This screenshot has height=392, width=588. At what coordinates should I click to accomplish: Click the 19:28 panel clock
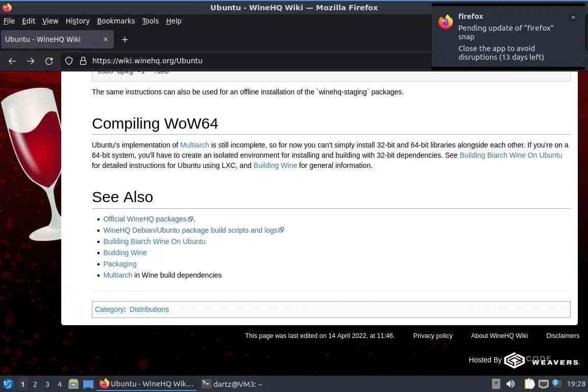(576, 384)
